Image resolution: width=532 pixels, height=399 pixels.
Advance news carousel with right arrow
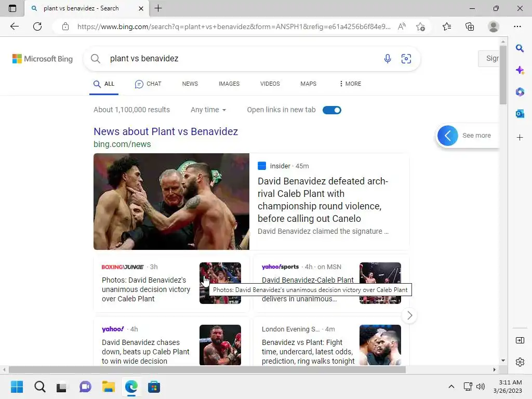tap(409, 315)
